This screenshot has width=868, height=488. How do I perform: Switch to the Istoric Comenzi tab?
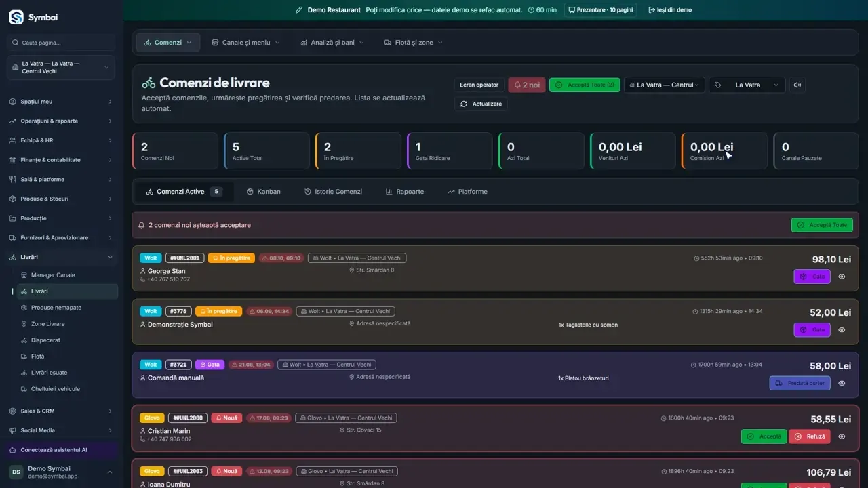pos(333,192)
